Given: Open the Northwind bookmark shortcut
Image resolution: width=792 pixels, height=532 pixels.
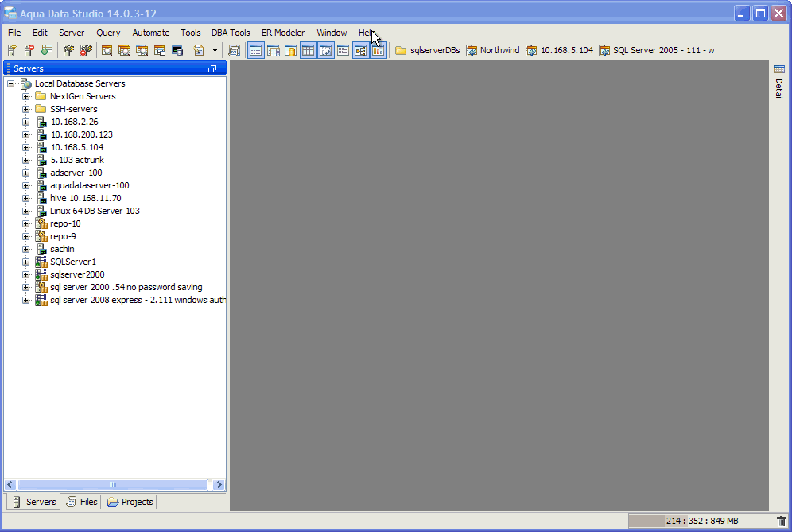Looking at the screenshot, I should [x=492, y=50].
